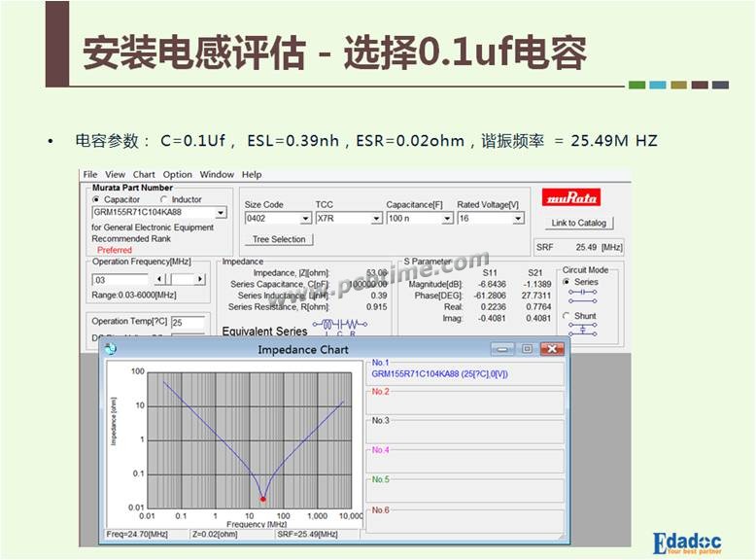The width and height of the screenshot is (756, 560).
Task: Select the Series circuit mode
Action: pos(567,282)
